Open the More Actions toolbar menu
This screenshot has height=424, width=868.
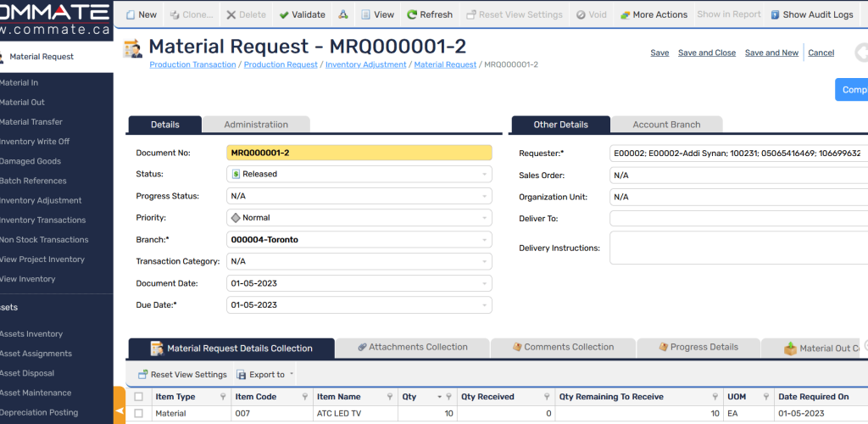654,15
